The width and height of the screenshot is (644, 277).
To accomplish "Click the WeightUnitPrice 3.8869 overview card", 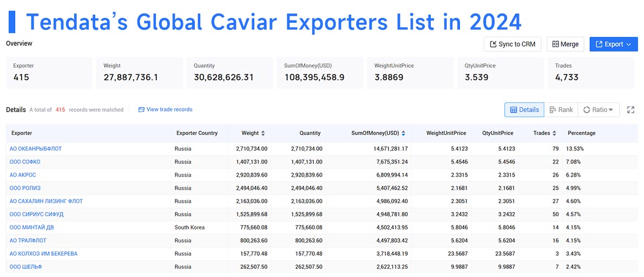I will click(410, 73).
